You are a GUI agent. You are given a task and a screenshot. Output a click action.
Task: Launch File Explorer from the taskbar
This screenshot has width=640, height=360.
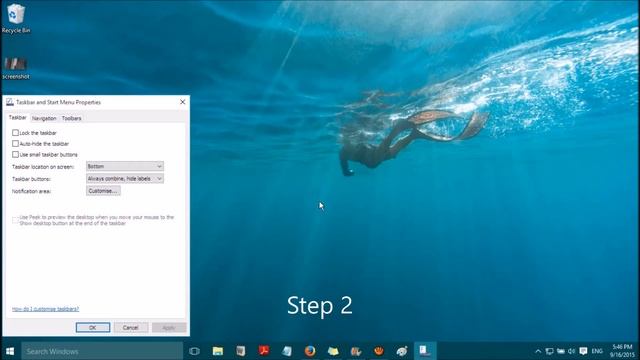[218, 351]
